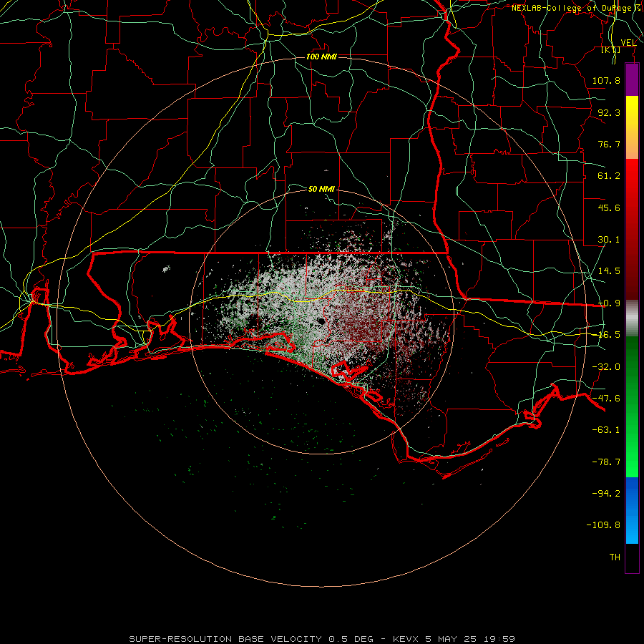Click the green segment of the color bar

[632, 406]
